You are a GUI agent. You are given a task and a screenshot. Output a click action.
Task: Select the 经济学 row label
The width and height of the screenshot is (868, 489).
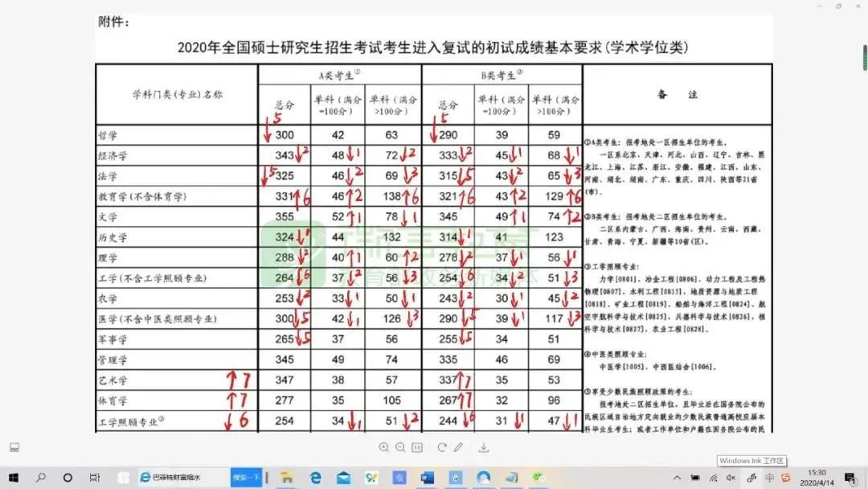(x=113, y=156)
